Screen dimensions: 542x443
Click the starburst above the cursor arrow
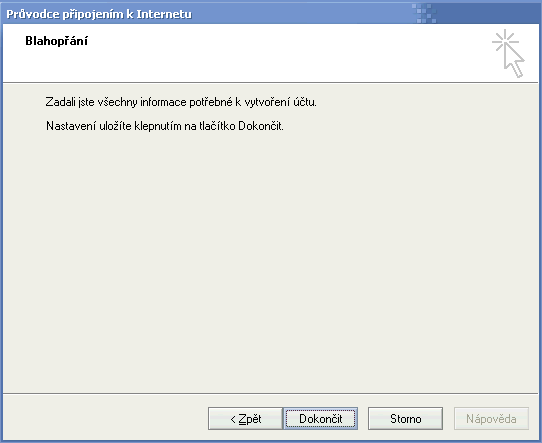pyautogui.click(x=505, y=41)
